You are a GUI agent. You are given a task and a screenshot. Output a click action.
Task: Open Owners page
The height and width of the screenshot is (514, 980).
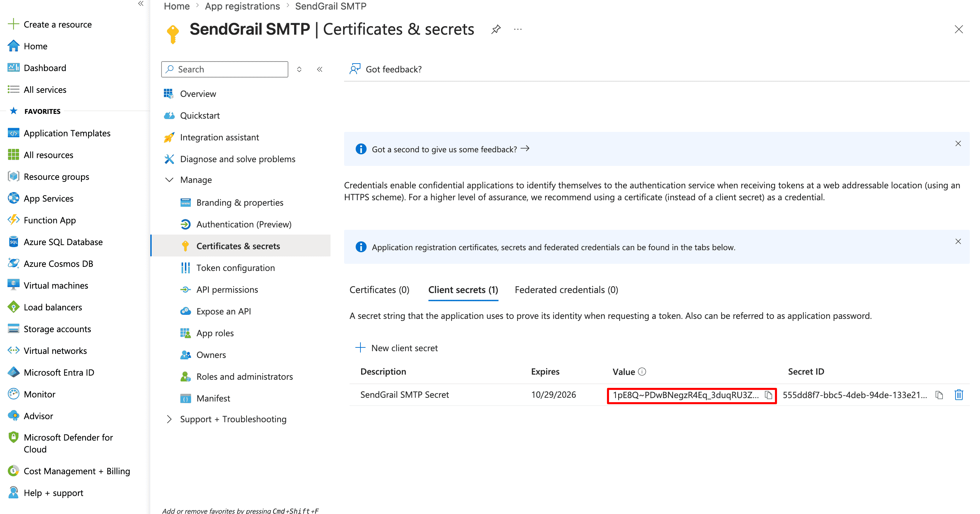tap(211, 355)
